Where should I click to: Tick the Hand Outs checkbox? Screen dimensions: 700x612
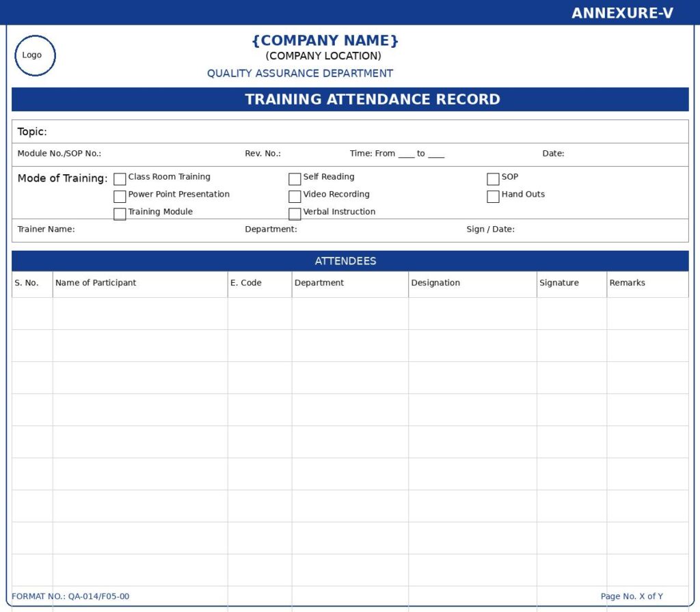[493, 196]
